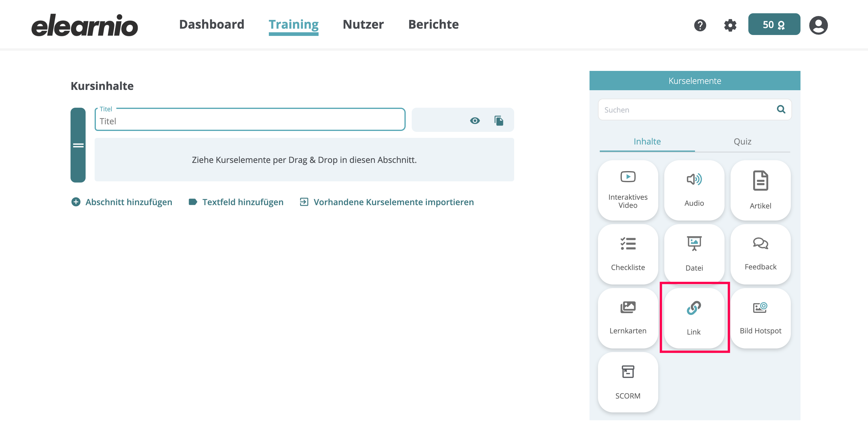Screen dimensions: 868x429
Task: Focus the Titel input field
Action: [250, 119]
